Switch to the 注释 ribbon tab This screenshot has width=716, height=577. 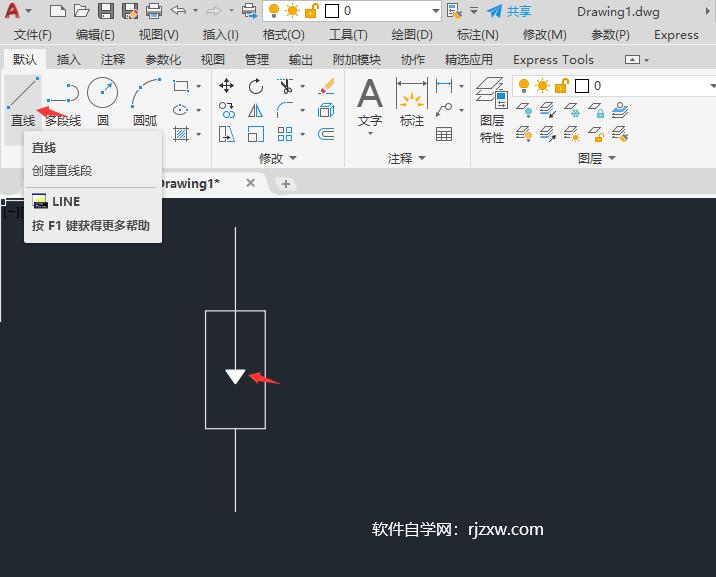click(113, 60)
